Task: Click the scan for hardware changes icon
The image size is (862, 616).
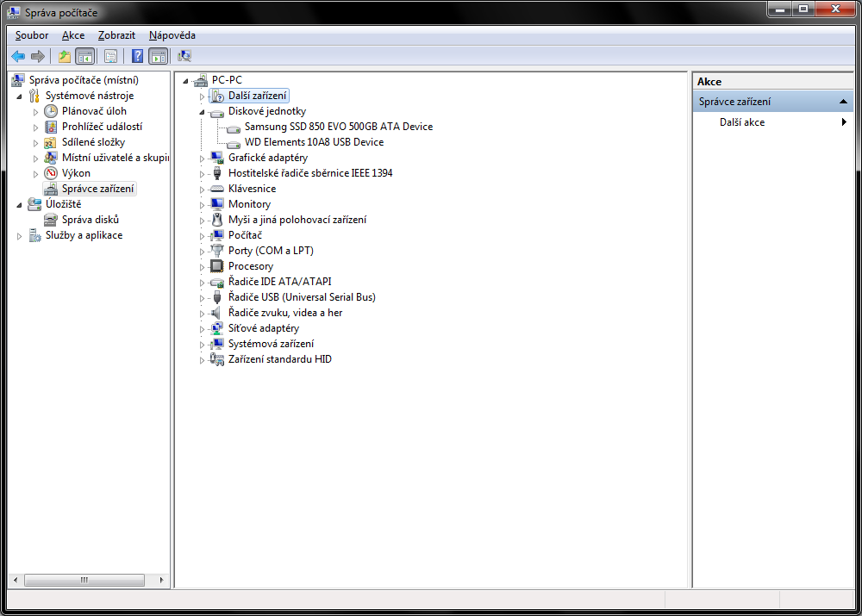Action: (x=184, y=57)
